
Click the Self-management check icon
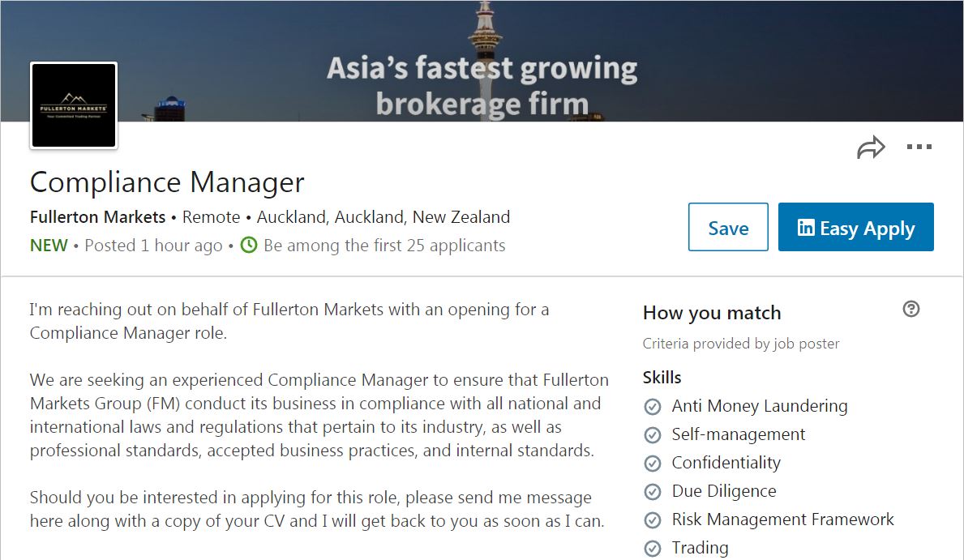(x=652, y=435)
